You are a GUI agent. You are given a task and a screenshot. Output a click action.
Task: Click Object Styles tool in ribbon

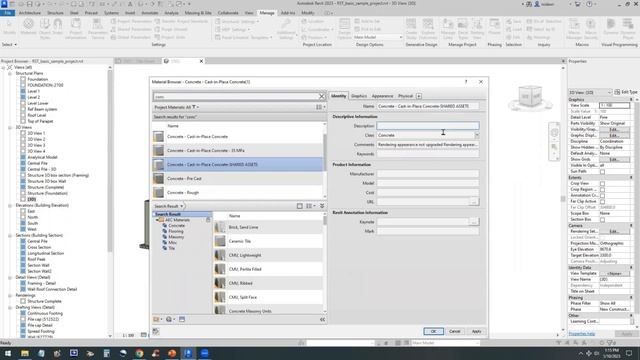point(45,29)
